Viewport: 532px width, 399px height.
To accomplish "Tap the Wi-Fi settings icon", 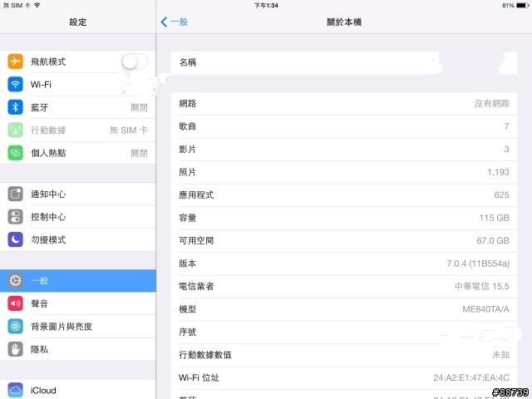I will click(15, 84).
